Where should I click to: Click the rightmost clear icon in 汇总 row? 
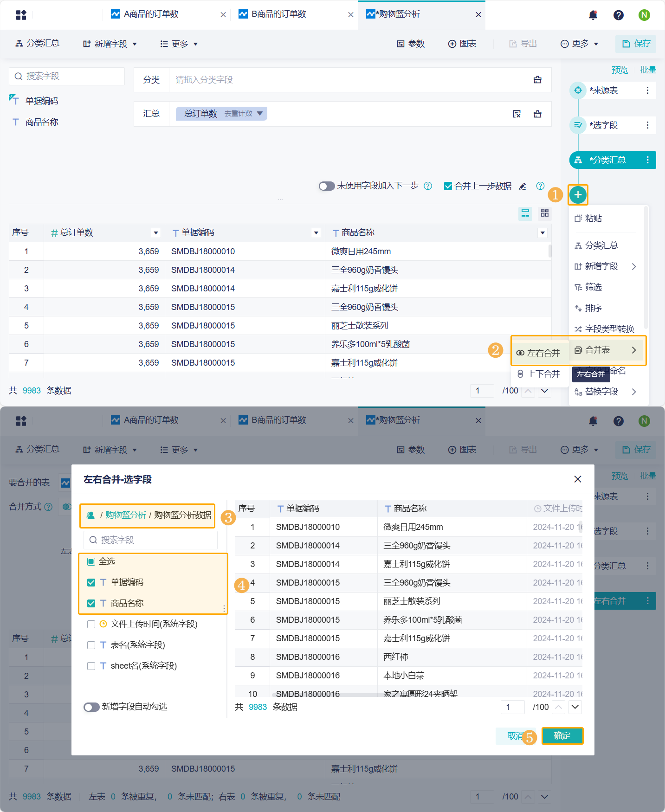coord(537,114)
